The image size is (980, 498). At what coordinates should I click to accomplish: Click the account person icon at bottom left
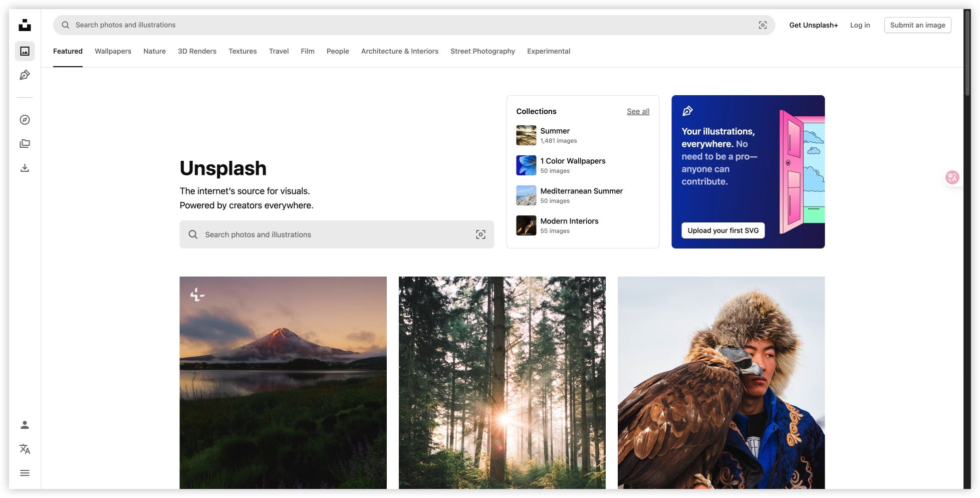pyautogui.click(x=25, y=425)
